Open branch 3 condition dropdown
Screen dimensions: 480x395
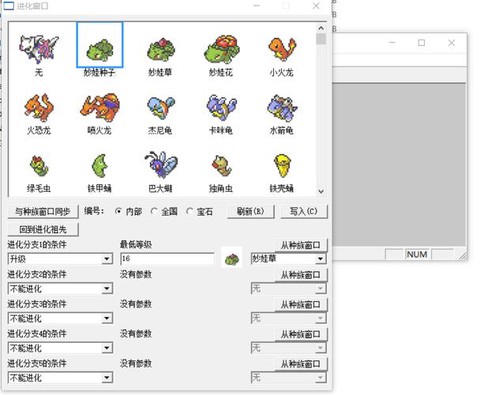pyautogui.click(x=60, y=318)
